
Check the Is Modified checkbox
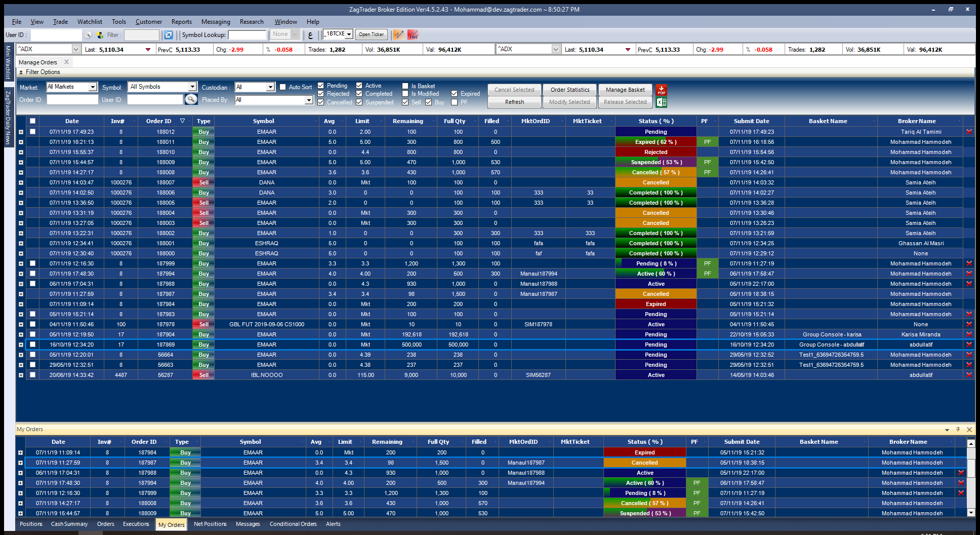click(x=405, y=93)
